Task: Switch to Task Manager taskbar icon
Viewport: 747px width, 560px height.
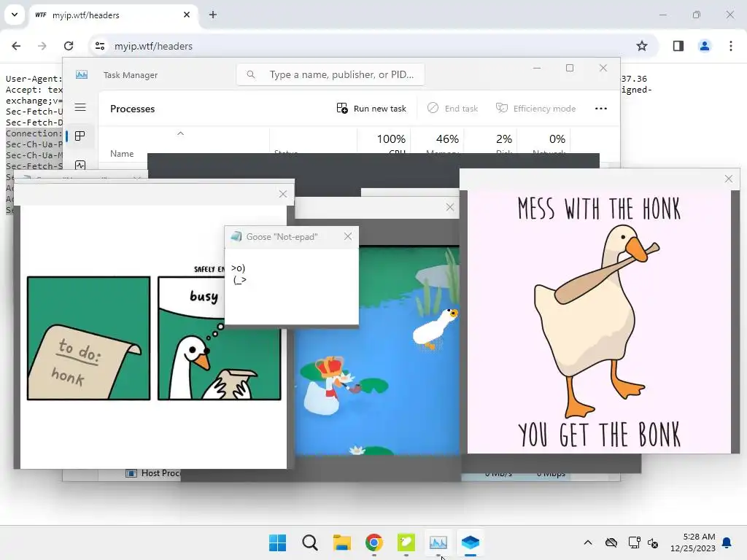Action: coord(438,542)
